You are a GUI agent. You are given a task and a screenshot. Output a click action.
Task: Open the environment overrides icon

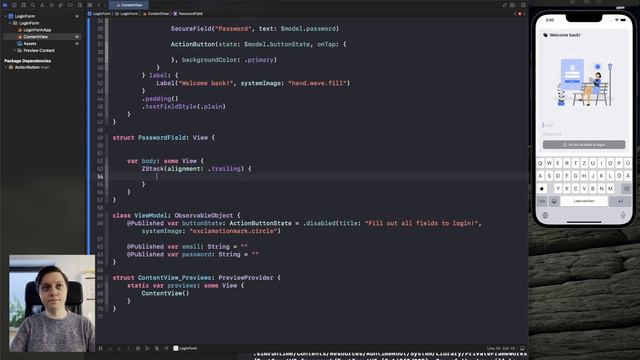(x=157, y=348)
